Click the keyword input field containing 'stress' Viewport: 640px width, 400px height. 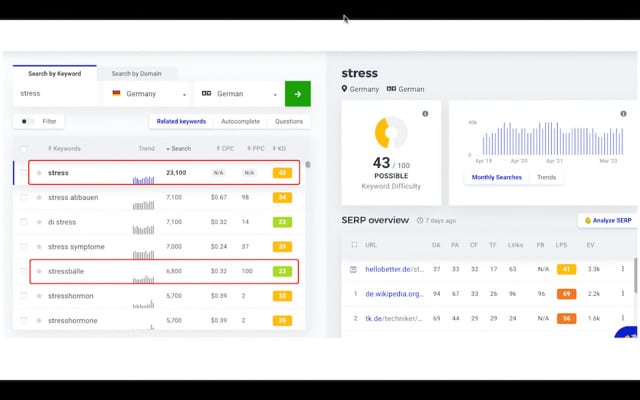(55, 94)
